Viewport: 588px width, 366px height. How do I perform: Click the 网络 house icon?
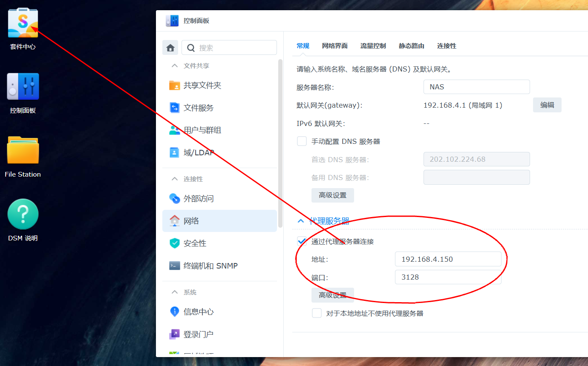(175, 220)
